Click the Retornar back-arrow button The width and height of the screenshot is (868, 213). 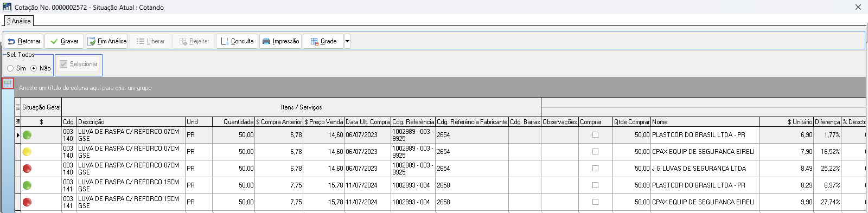[x=23, y=41]
